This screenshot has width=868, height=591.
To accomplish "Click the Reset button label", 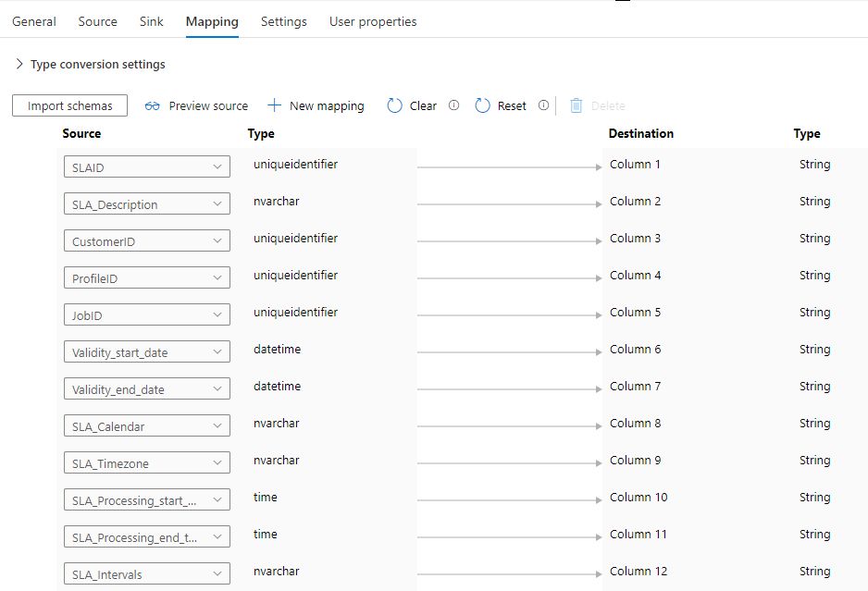I will pos(512,105).
